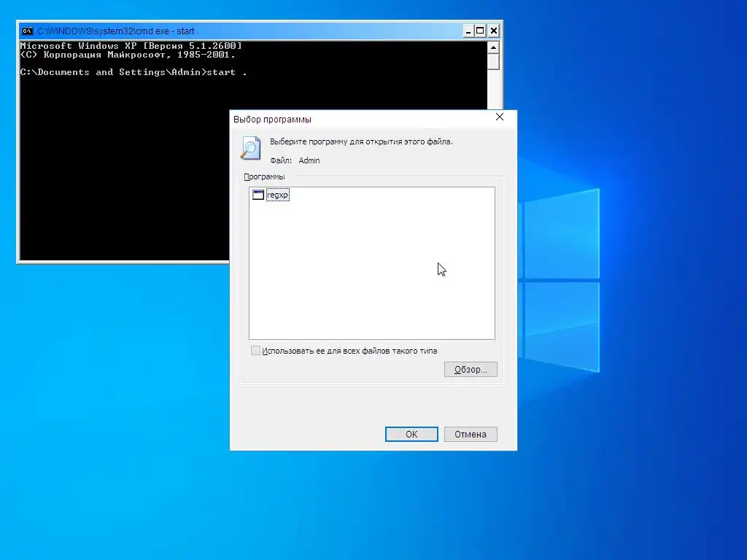Click the cmd window scrollbar thumb

pyautogui.click(x=494, y=62)
